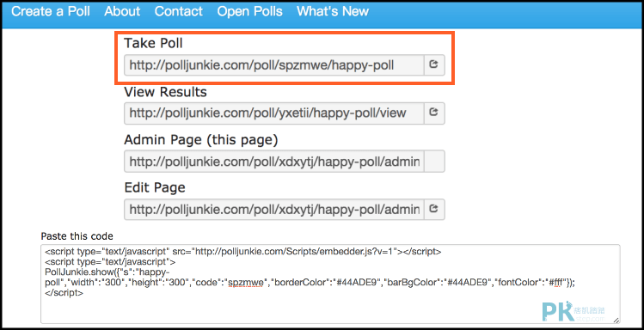644x330 pixels.
Task: Select the Take Poll URL field
Action: coord(274,64)
